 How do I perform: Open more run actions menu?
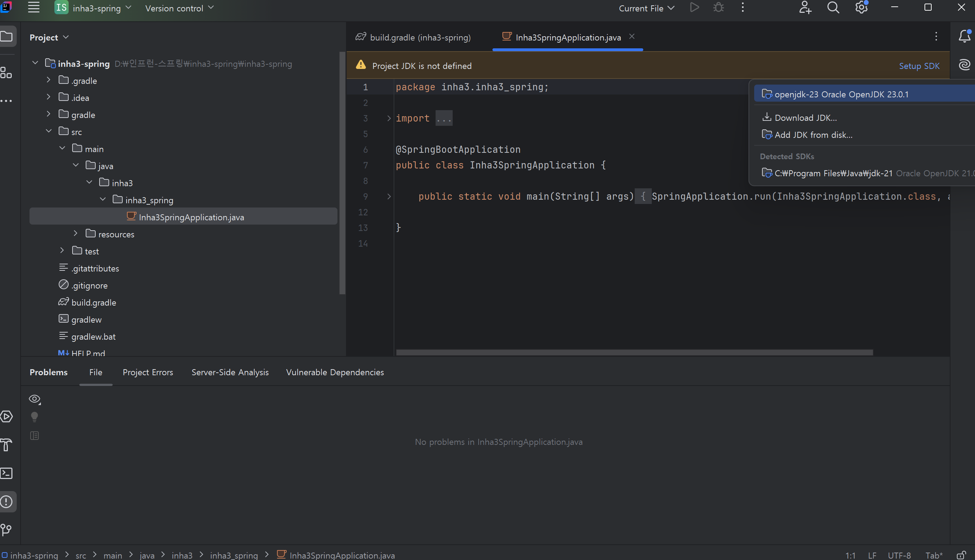pos(742,8)
